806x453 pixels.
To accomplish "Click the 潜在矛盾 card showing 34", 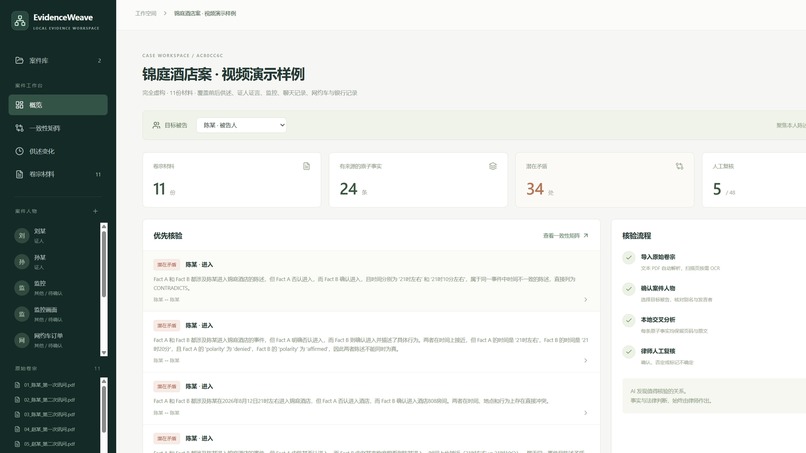I will pyautogui.click(x=604, y=180).
